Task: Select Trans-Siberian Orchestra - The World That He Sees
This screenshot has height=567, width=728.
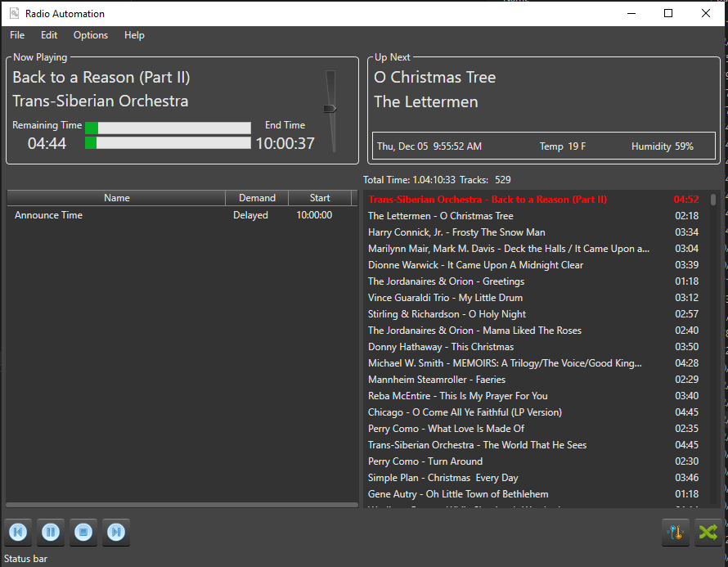Action: (534, 445)
